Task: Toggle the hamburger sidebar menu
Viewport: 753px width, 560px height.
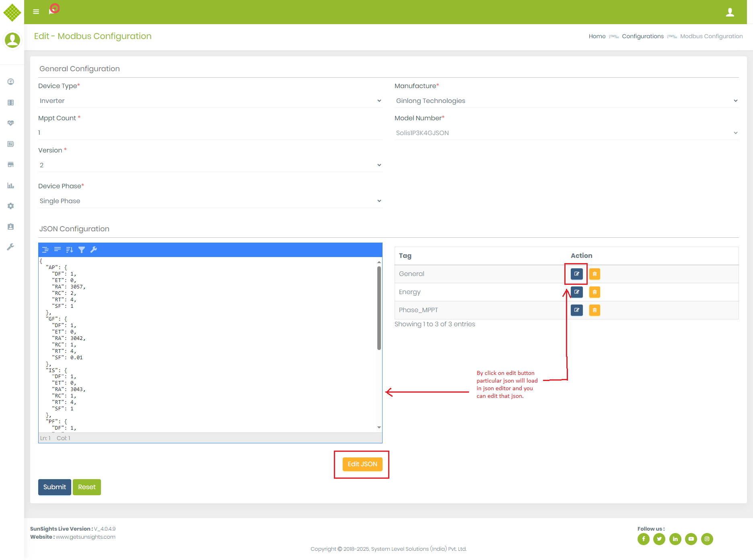Action: pos(36,12)
